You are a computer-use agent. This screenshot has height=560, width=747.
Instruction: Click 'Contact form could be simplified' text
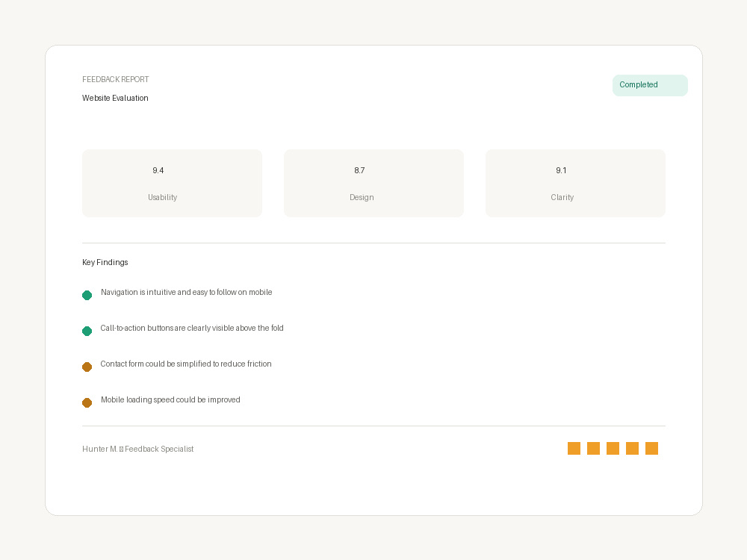tap(186, 364)
